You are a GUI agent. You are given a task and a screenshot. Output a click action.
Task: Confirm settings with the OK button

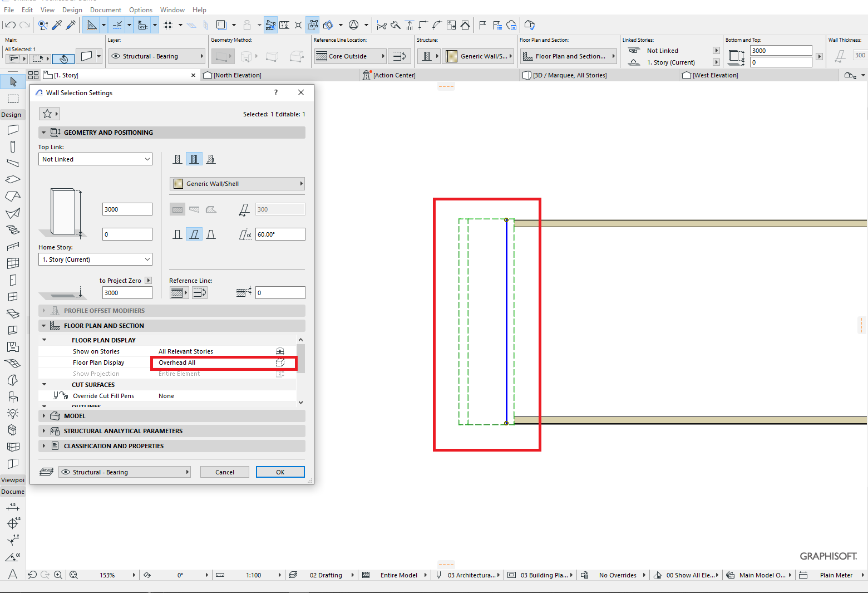click(280, 472)
